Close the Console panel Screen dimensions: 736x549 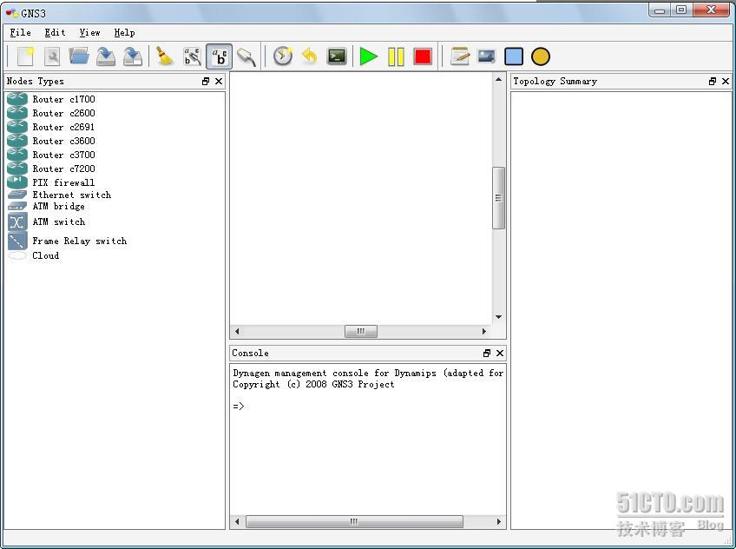coord(500,353)
